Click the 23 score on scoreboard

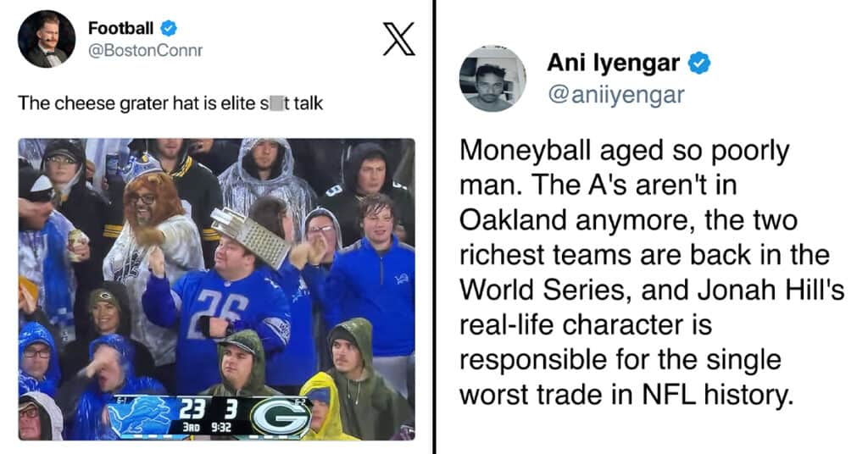pos(192,410)
